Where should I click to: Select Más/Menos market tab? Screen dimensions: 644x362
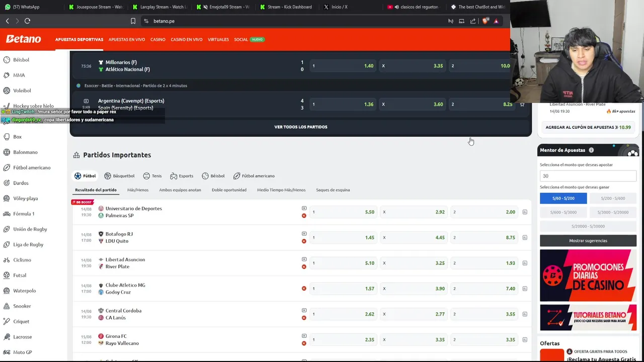138,190
